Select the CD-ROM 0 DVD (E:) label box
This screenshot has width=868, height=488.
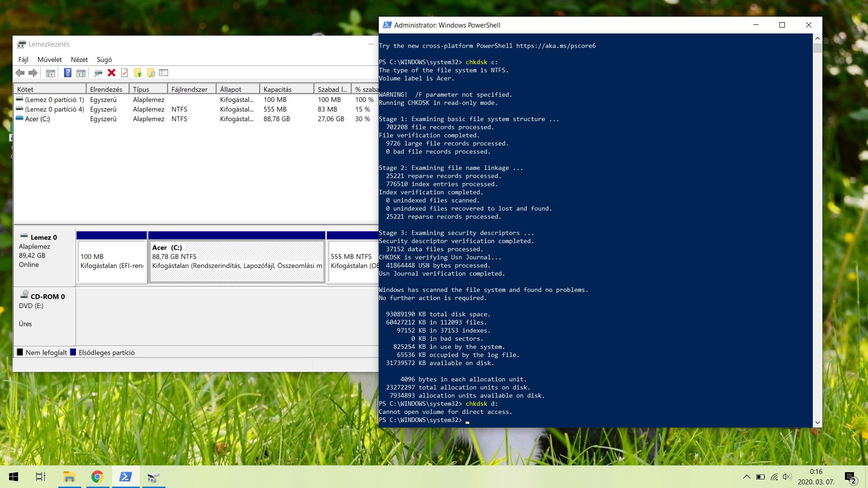(x=44, y=316)
